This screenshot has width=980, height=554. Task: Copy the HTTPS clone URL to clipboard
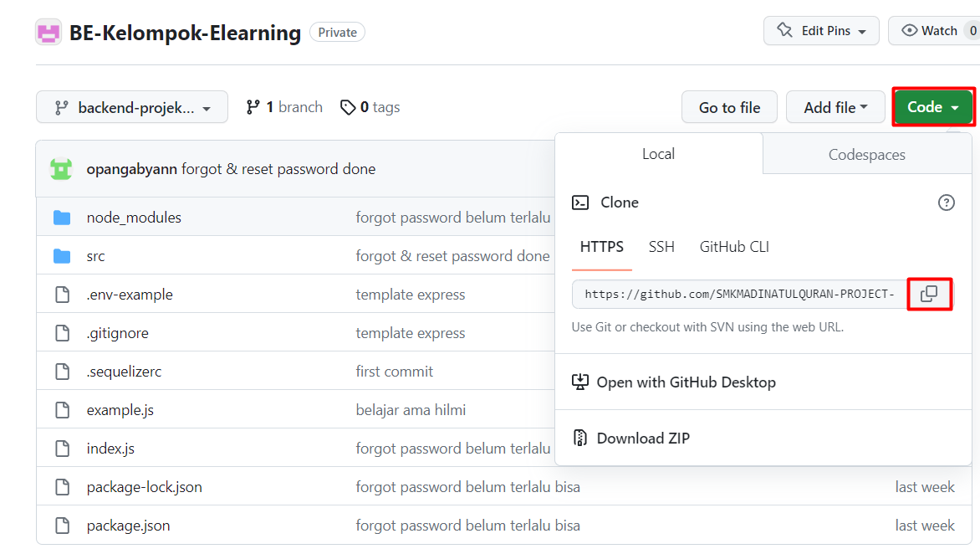929,294
